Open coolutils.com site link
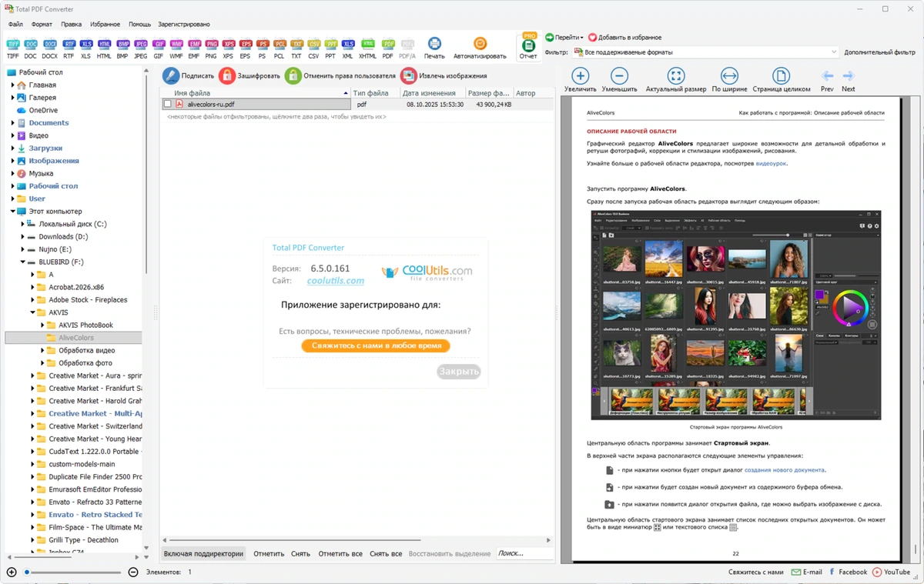Viewport: 924px width, 584px height. [336, 281]
